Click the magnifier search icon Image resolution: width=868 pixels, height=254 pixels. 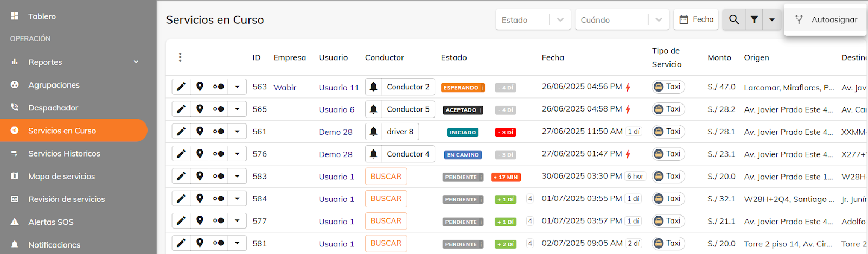tap(734, 19)
